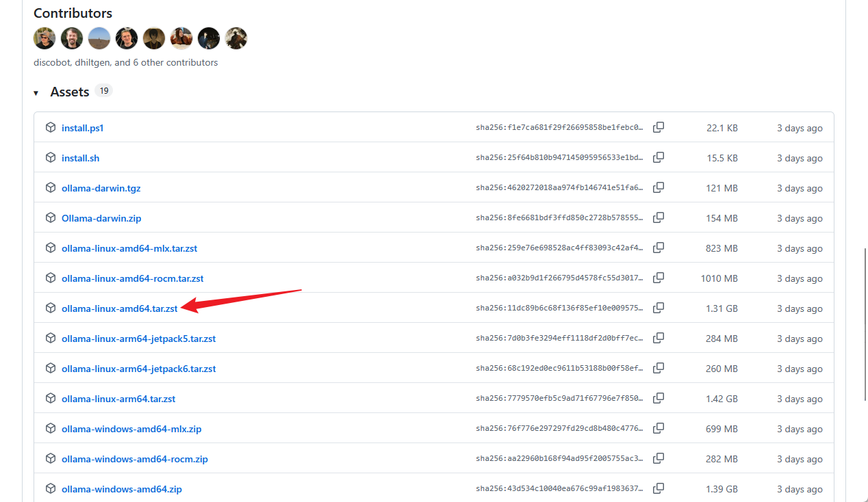This screenshot has height=502, width=868.
Task: Click the sha256:f1e7ca681f29 hash text
Action: 560,128
